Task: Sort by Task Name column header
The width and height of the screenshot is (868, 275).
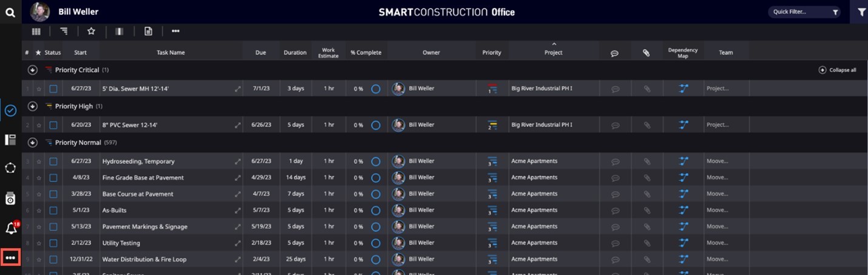Action: click(171, 52)
